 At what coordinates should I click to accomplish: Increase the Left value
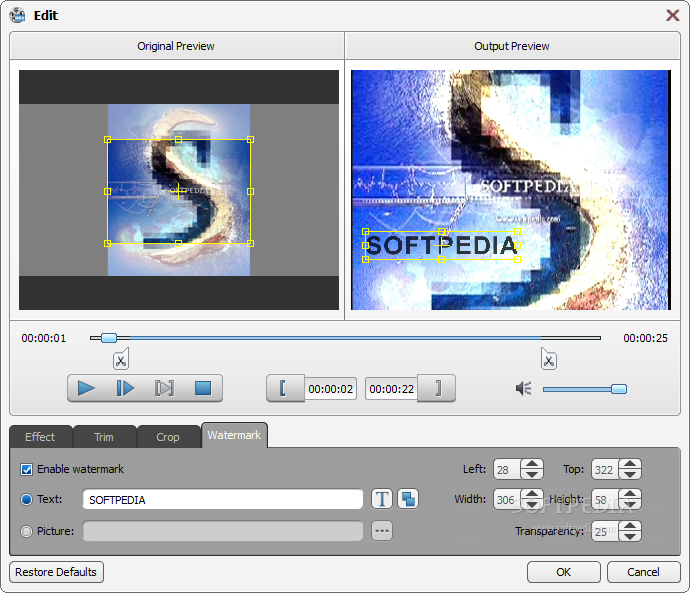point(532,464)
